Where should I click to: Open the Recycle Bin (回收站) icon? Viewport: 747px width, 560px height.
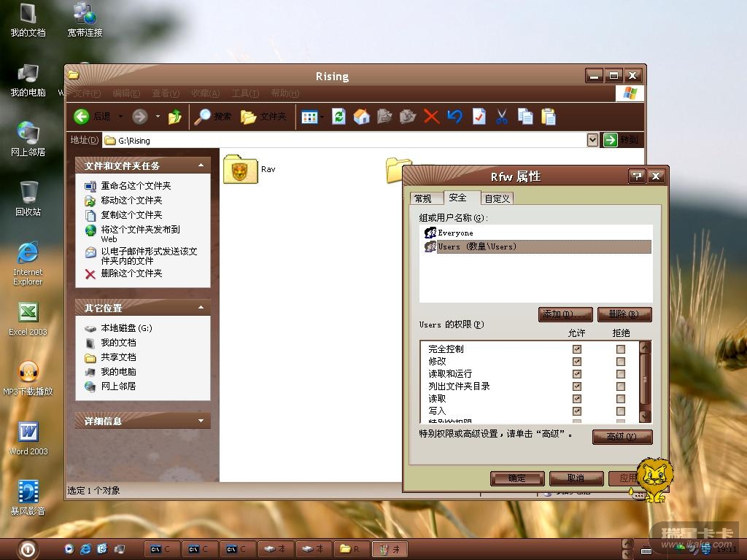(28, 198)
